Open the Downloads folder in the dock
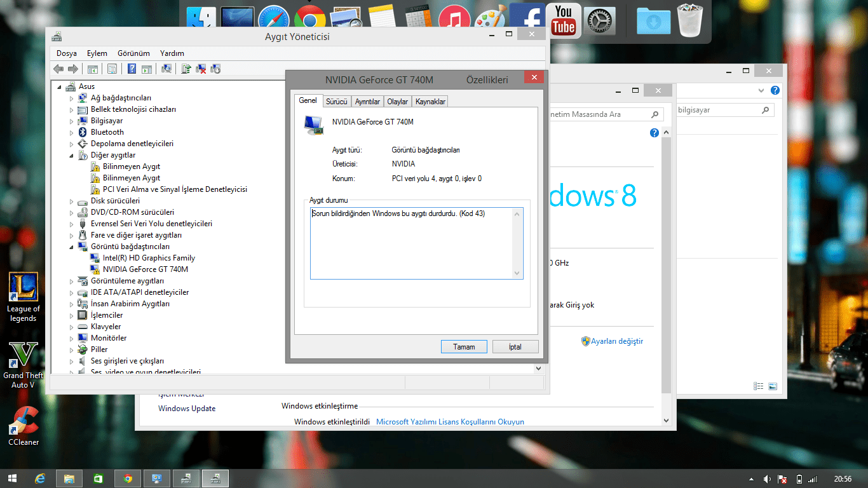 click(x=653, y=22)
